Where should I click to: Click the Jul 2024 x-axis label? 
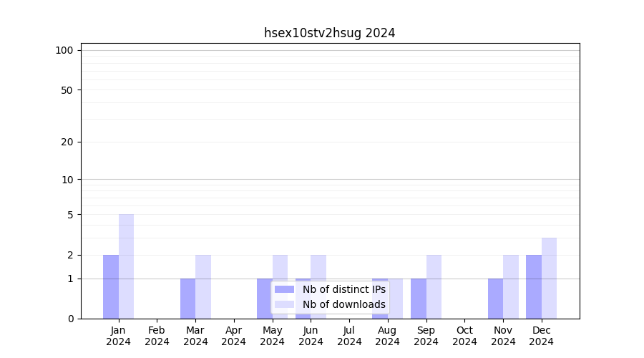[x=349, y=336]
